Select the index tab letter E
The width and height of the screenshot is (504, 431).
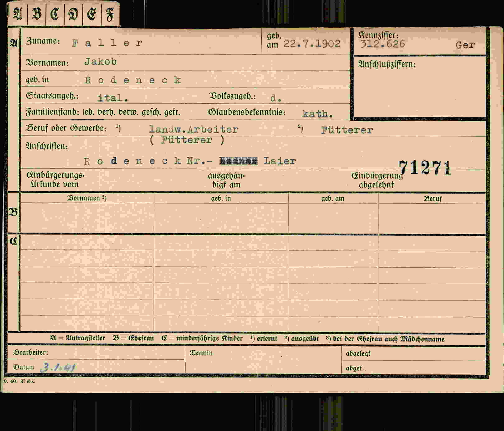click(92, 14)
